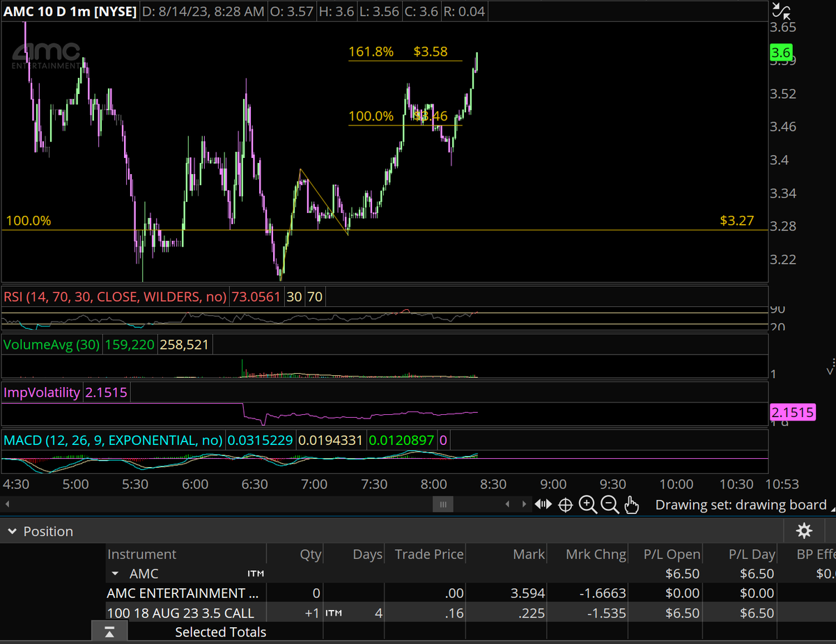This screenshot has width=836, height=644.
Task: Click the 8:30 time axis label
Action: point(493,483)
